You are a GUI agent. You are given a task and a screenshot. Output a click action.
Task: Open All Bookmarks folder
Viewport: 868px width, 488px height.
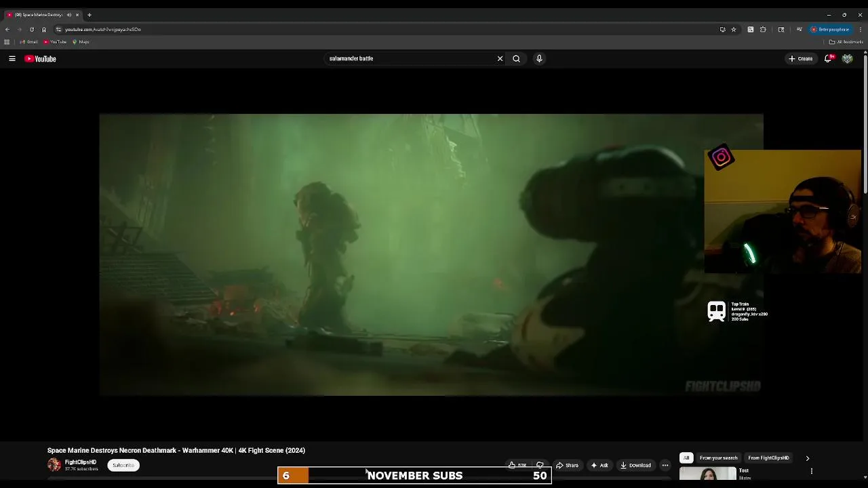[846, 42]
